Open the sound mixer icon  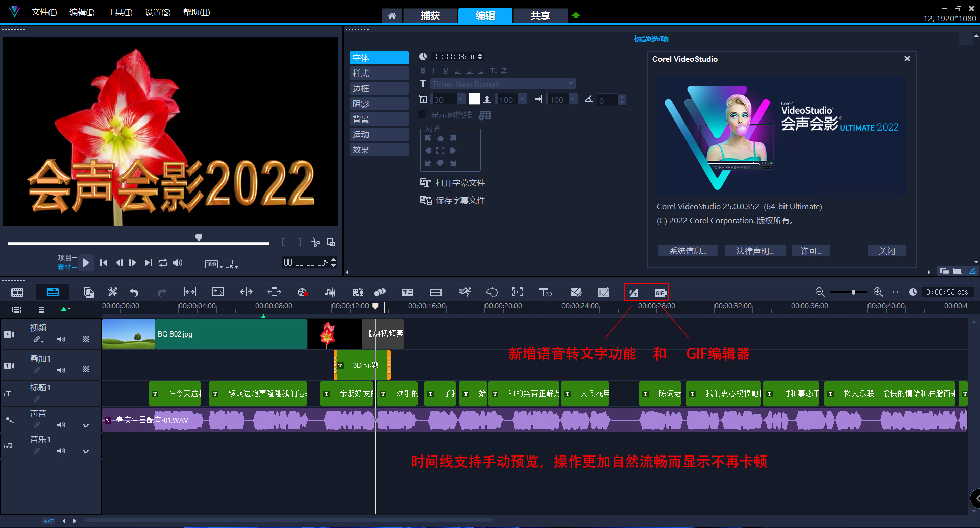330,292
